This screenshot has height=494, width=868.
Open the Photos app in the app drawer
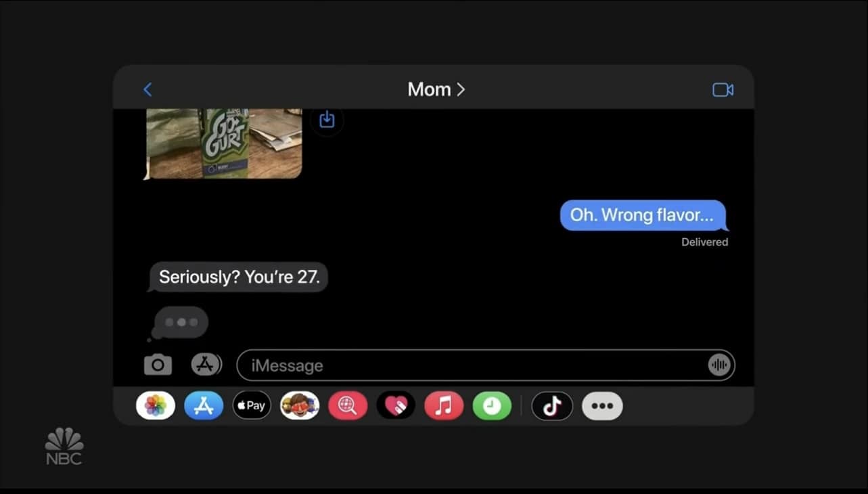[x=156, y=406]
